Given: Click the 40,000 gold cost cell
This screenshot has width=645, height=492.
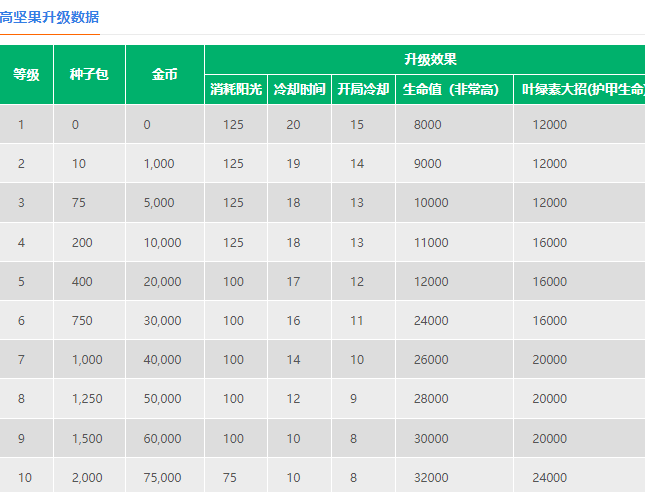Looking at the screenshot, I should pos(165,360).
